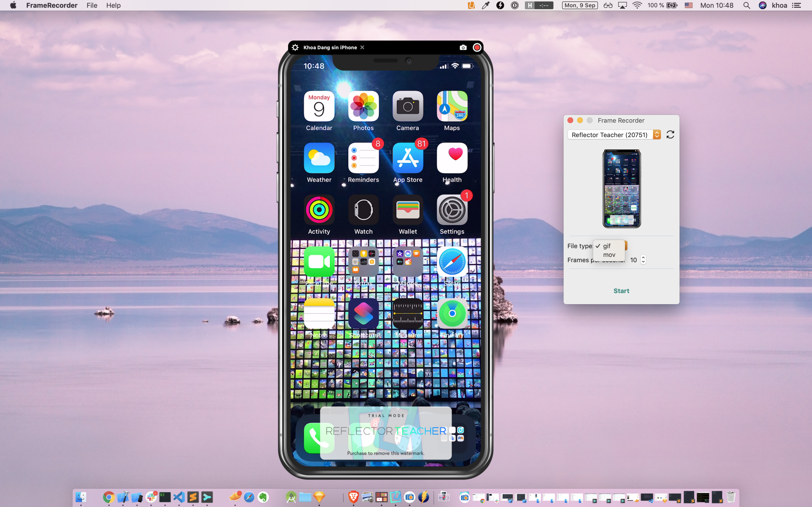This screenshot has height=507, width=812.
Task: Click the refresh windows icon in Frame Recorder
Action: click(x=670, y=134)
